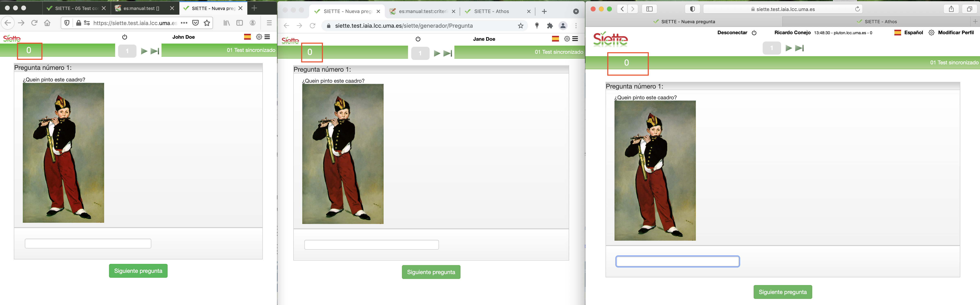The width and height of the screenshot is (980, 305).
Task: Toggle Safari sidebar button
Action: 649,9
